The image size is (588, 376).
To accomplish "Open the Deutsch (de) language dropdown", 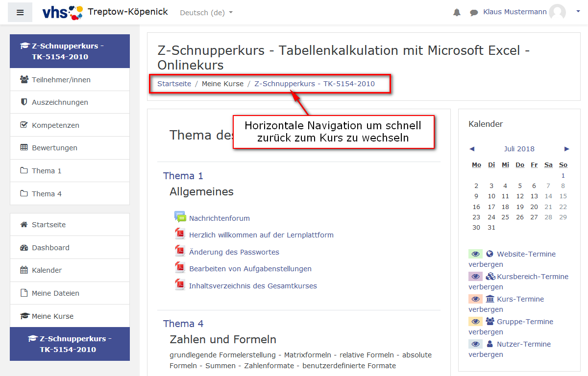I will pyautogui.click(x=206, y=13).
